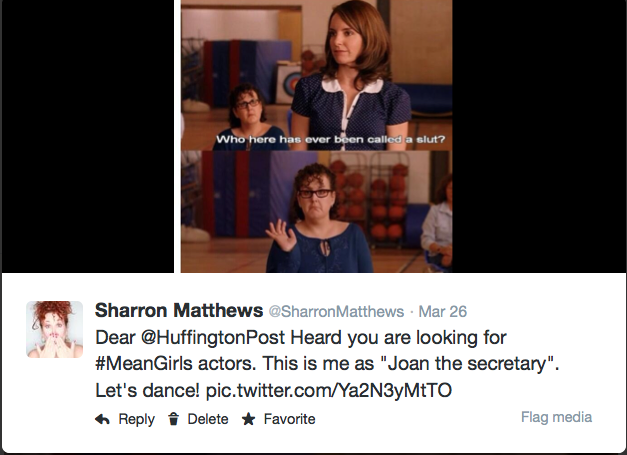
Task: Click the Delete text label
Action: [x=208, y=419]
